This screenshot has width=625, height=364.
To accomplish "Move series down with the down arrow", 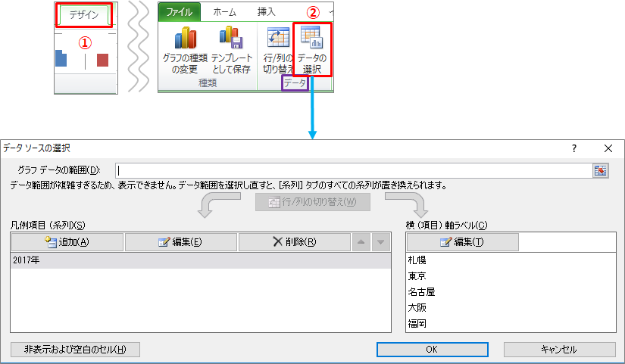I will point(381,242).
